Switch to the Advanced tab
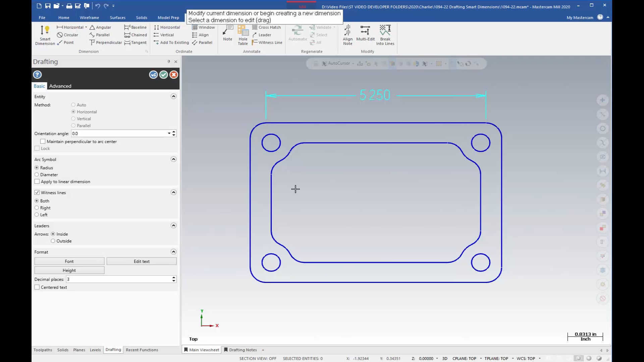Viewport: 644px width, 362px height. (x=60, y=86)
